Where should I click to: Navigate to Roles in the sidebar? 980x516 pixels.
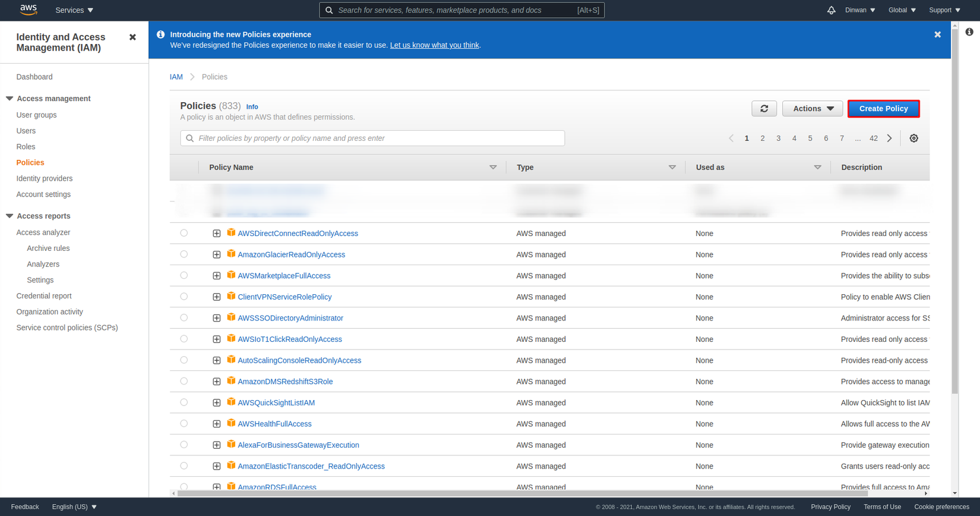point(26,147)
